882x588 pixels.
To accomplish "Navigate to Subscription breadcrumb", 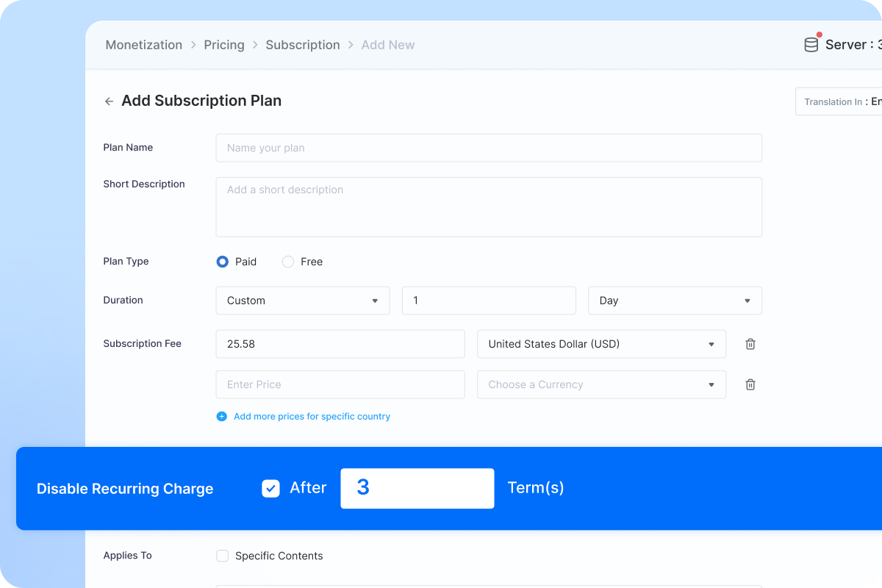I will (x=303, y=45).
